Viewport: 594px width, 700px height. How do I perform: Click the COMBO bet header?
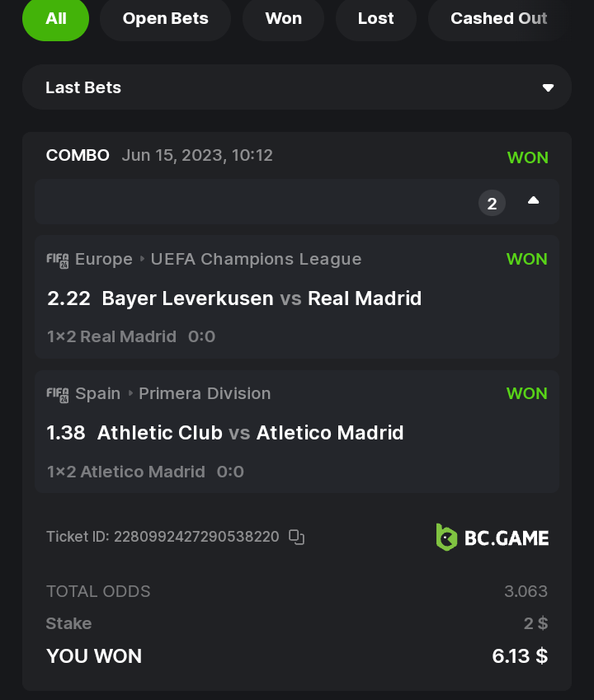coord(78,155)
